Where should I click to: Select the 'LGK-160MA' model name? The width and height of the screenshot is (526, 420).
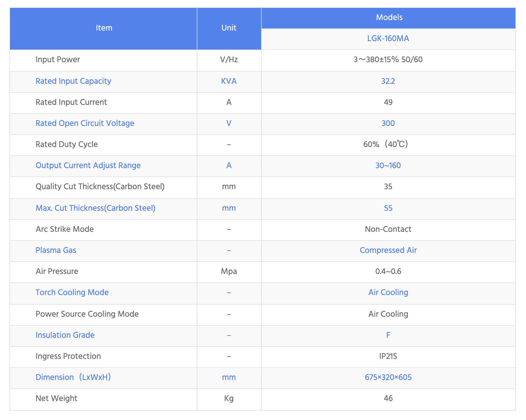388,38
